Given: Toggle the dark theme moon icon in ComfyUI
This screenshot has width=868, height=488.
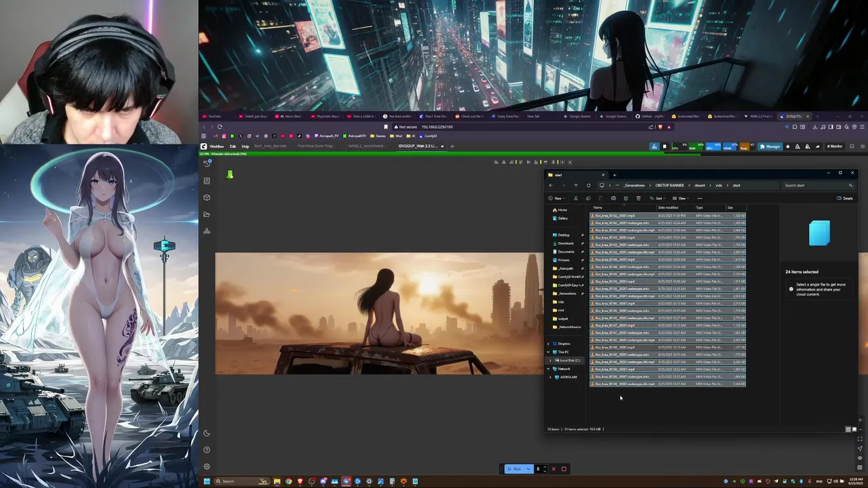Looking at the screenshot, I should pyautogui.click(x=207, y=433).
